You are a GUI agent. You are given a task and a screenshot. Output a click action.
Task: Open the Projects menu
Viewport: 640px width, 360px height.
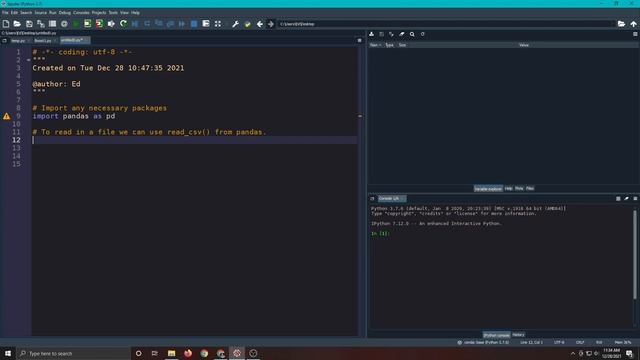pos(99,13)
